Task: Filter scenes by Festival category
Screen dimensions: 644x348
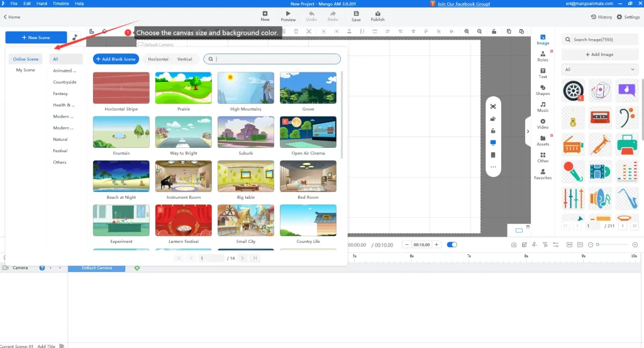Action: (x=60, y=151)
